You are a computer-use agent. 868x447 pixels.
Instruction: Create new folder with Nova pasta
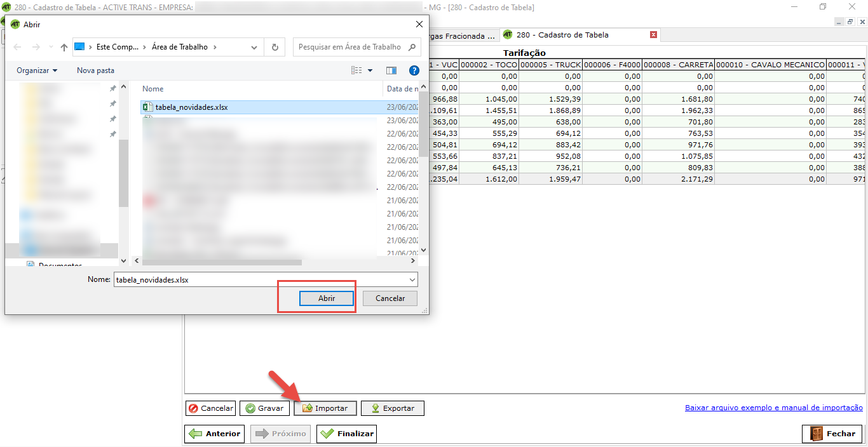tap(95, 70)
